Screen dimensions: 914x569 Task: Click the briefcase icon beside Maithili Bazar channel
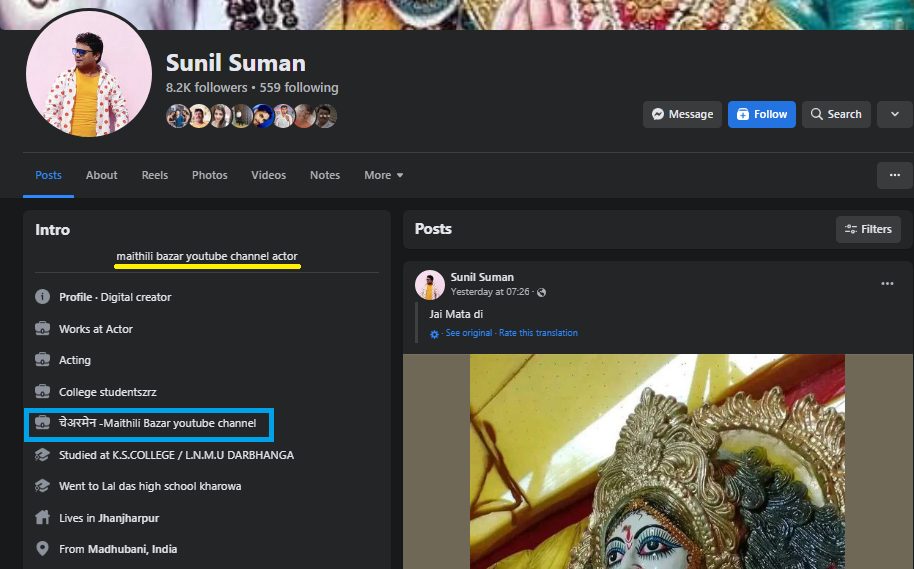coord(43,422)
